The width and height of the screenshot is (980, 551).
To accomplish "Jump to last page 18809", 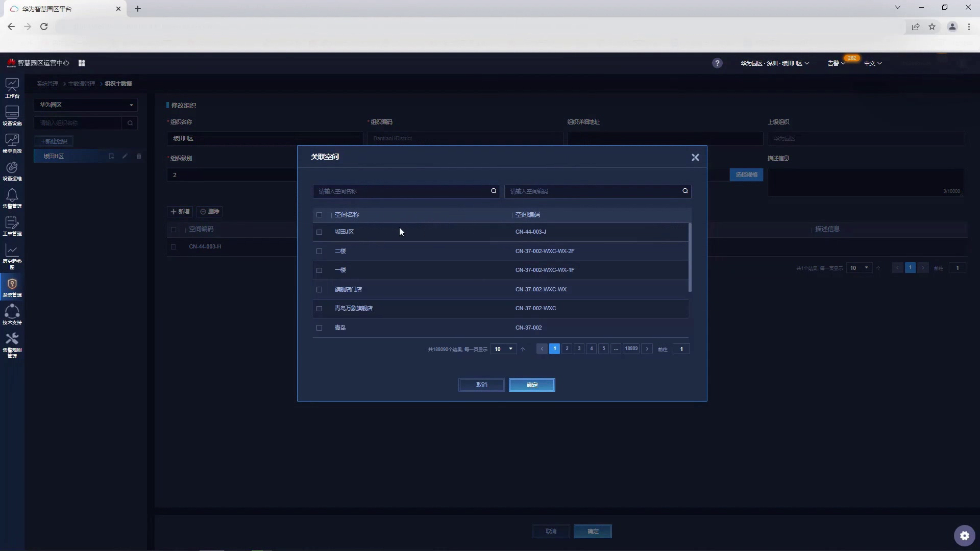I will tap(631, 349).
